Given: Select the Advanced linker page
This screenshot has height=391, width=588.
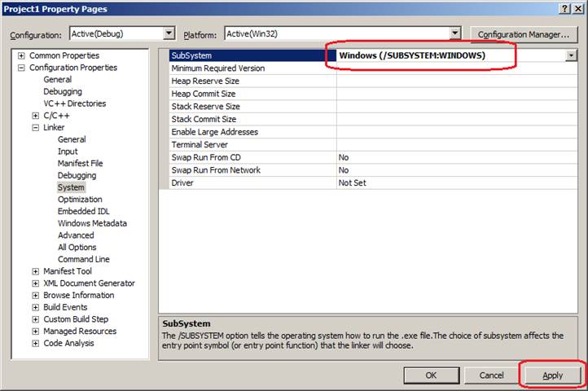Looking at the screenshot, I should pyautogui.click(x=76, y=235).
